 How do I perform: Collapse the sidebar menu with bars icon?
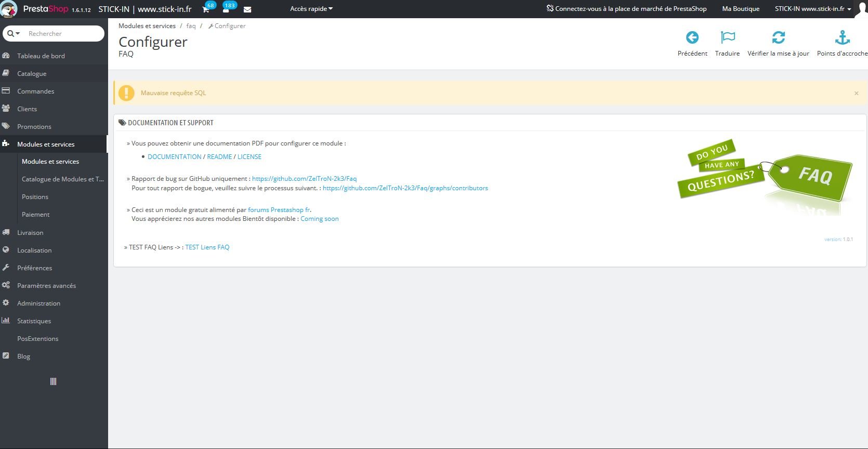[x=53, y=381]
